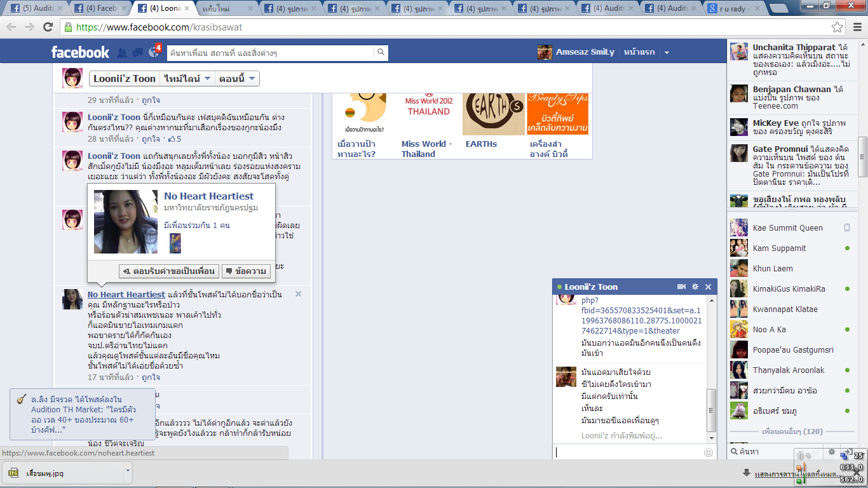Click ถูกใจ under the 17 นาทีที่แล้ว comment
Screen dimensions: 868x488
click(151, 377)
